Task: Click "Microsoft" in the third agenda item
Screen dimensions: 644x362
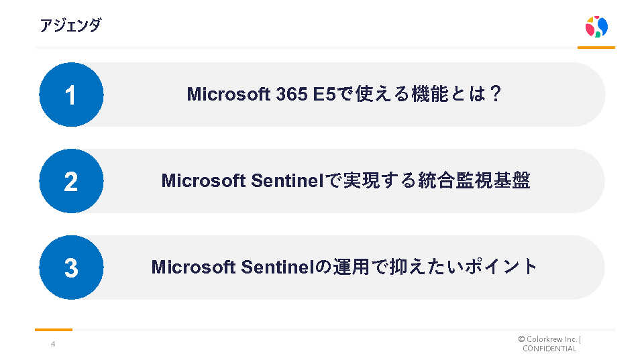Action: [193, 267]
